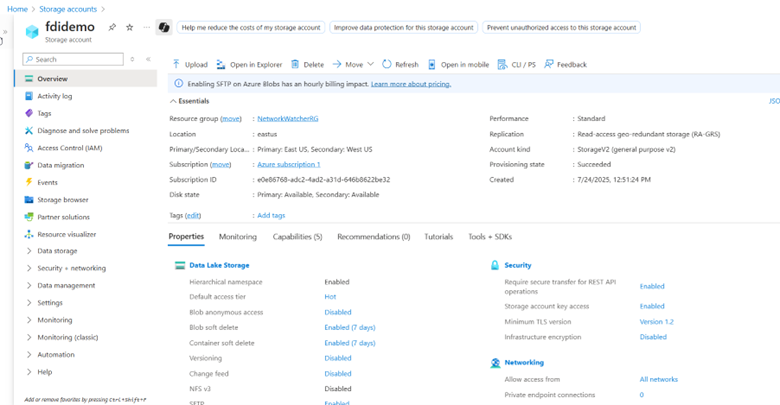Click move link next to Resource group
This screenshot has height=405, width=780.
231,118
